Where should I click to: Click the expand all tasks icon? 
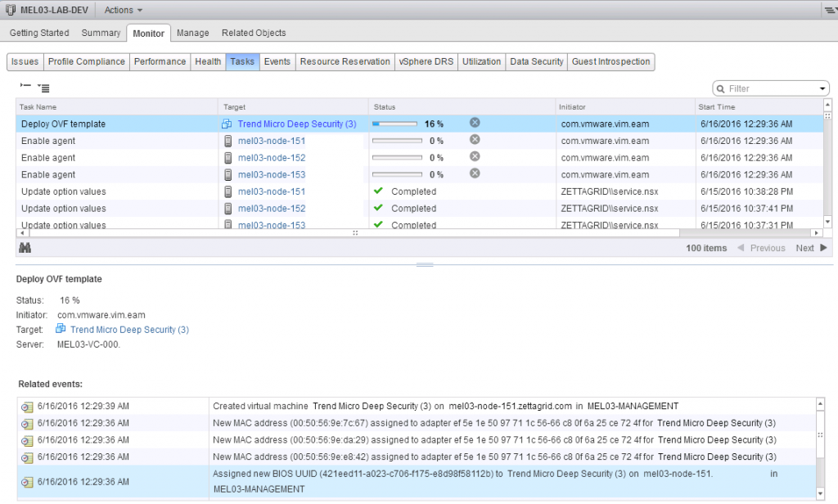44,88
